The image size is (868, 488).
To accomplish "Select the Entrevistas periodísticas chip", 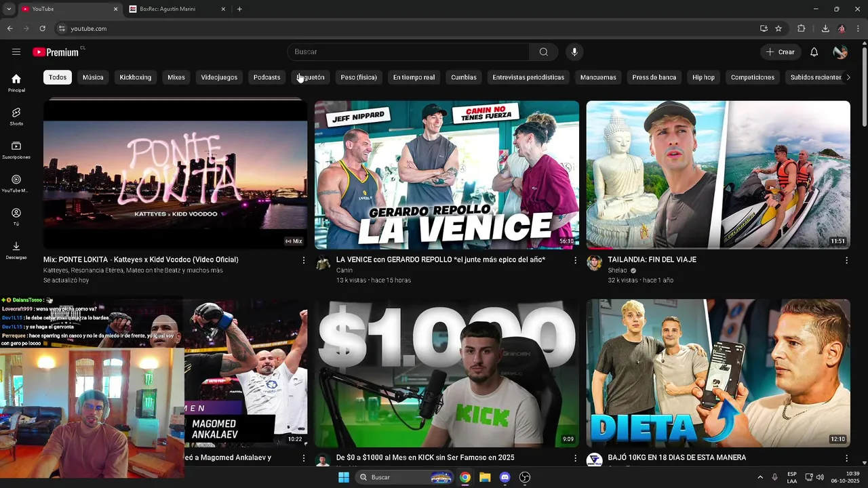I will (x=528, y=77).
